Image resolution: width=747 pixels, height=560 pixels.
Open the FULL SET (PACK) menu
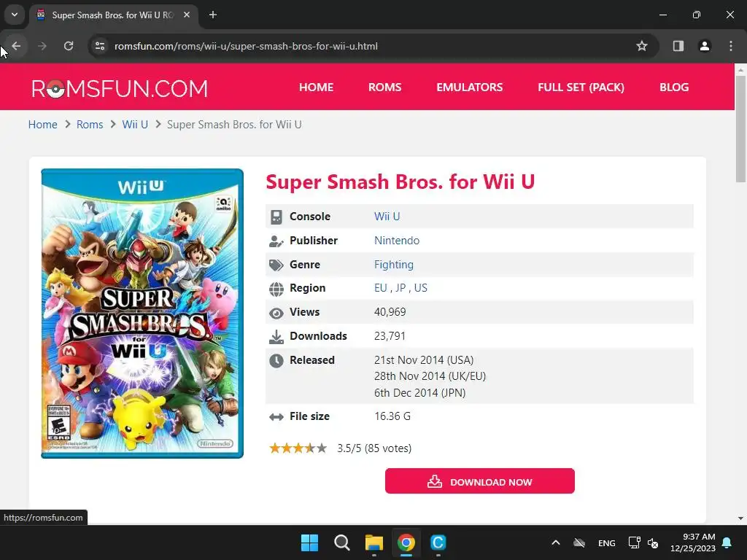(x=581, y=87)
